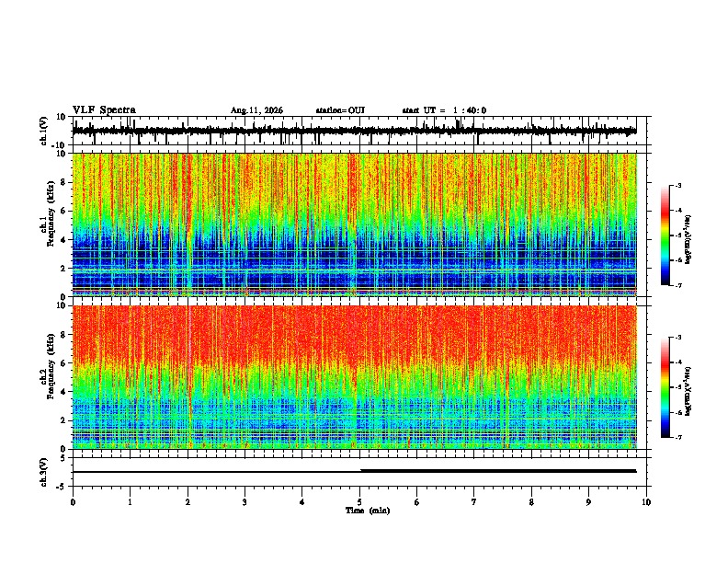Click the ch.2 spectrogram panel
Viewport: 728px width, 563px height.
(354, 377)
